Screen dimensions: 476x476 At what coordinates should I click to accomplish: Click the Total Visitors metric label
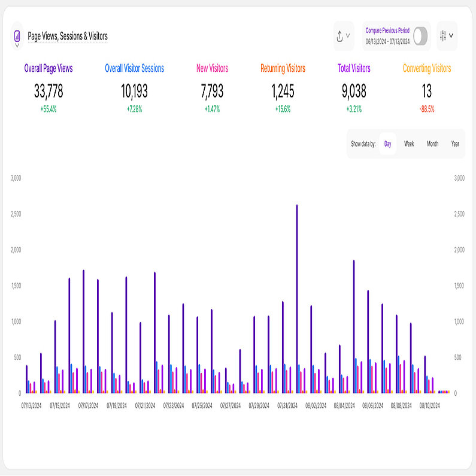coord(354,69)
